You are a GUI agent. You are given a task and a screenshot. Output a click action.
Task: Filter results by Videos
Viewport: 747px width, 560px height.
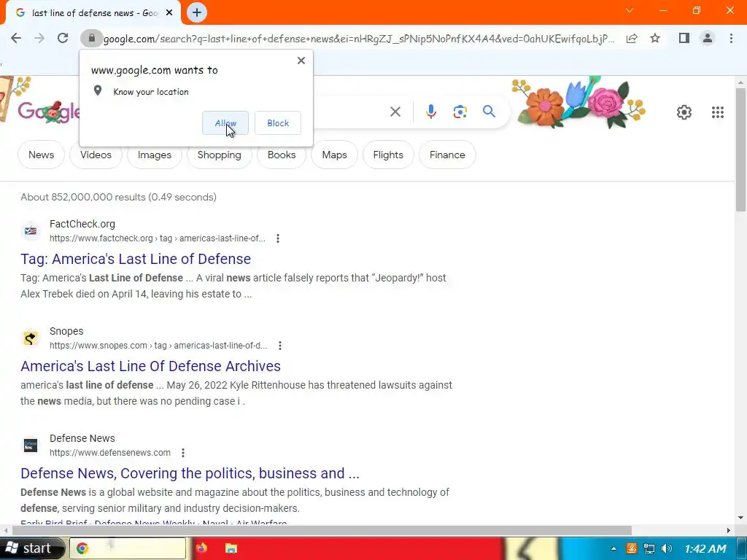(96, 155)
